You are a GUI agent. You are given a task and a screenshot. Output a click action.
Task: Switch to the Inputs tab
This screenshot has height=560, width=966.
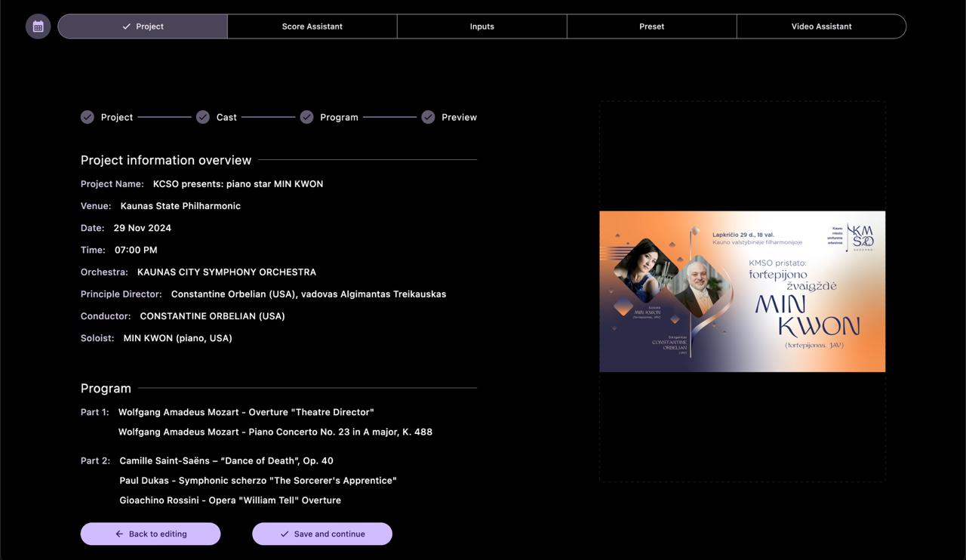(481, 26)
